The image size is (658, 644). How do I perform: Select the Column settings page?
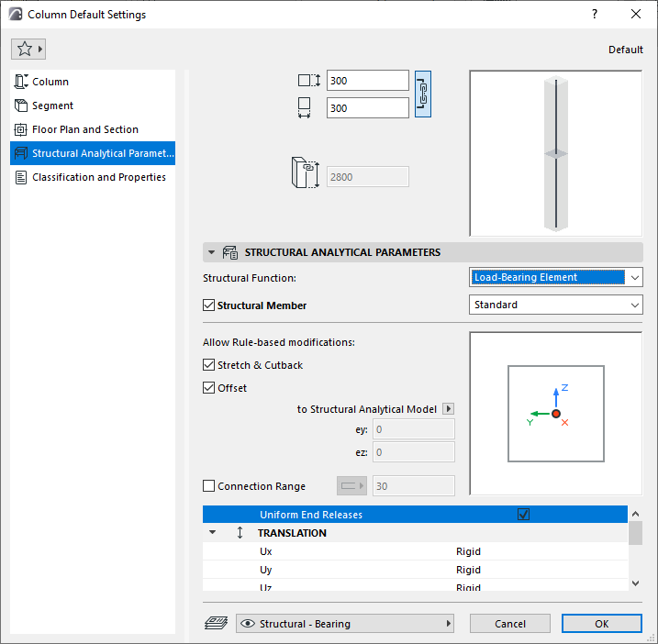click(93, 82)
